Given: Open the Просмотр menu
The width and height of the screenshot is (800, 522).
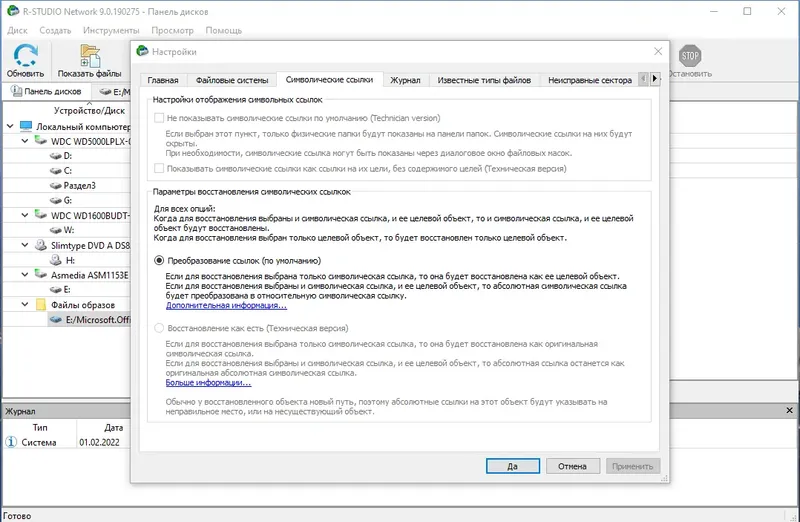Looking at the screenshot, I should (172, 30).
